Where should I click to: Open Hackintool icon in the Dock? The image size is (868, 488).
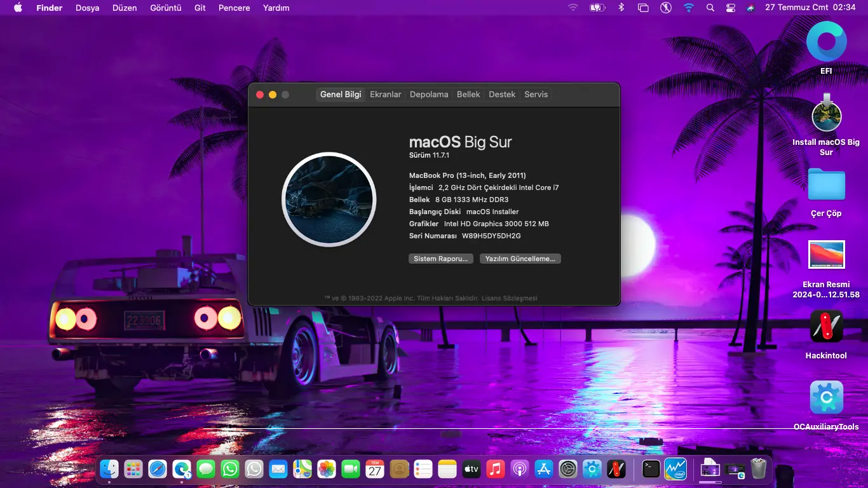tap(616, 469)
